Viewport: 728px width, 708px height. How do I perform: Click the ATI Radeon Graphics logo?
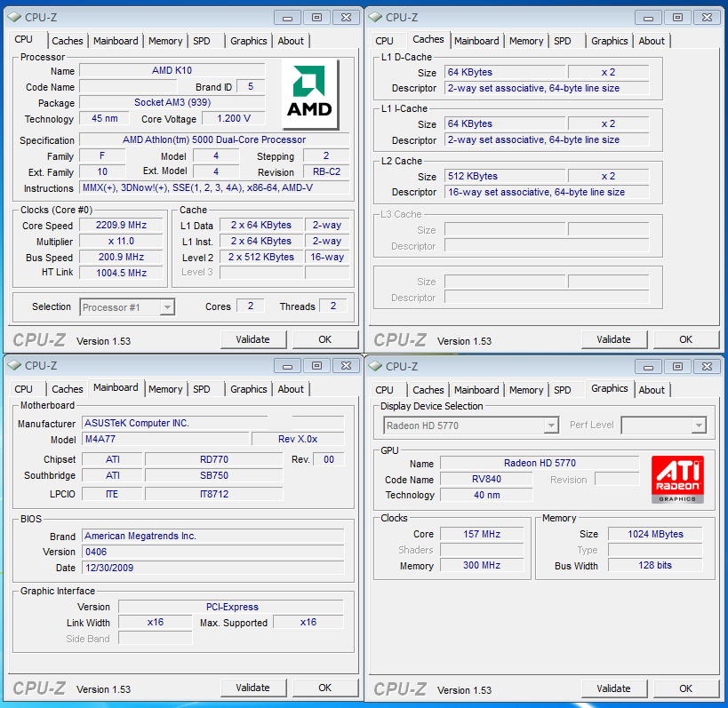(x=677, y=480)
